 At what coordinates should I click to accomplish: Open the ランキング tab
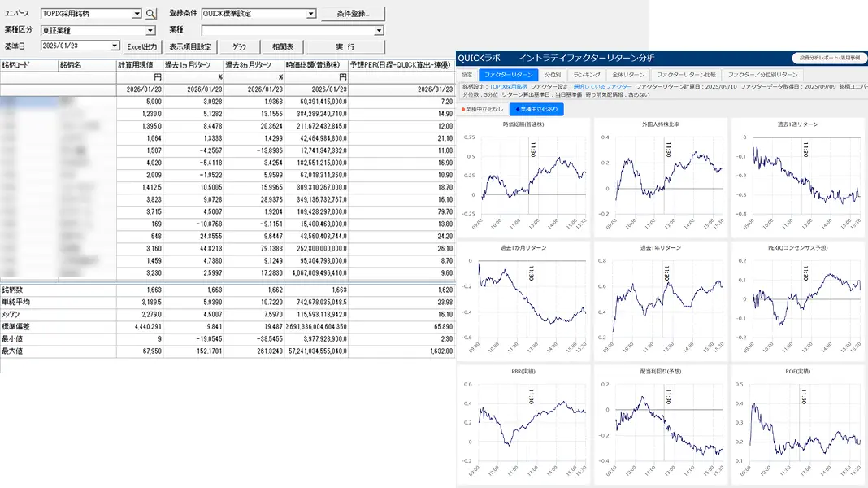(586, 75)
